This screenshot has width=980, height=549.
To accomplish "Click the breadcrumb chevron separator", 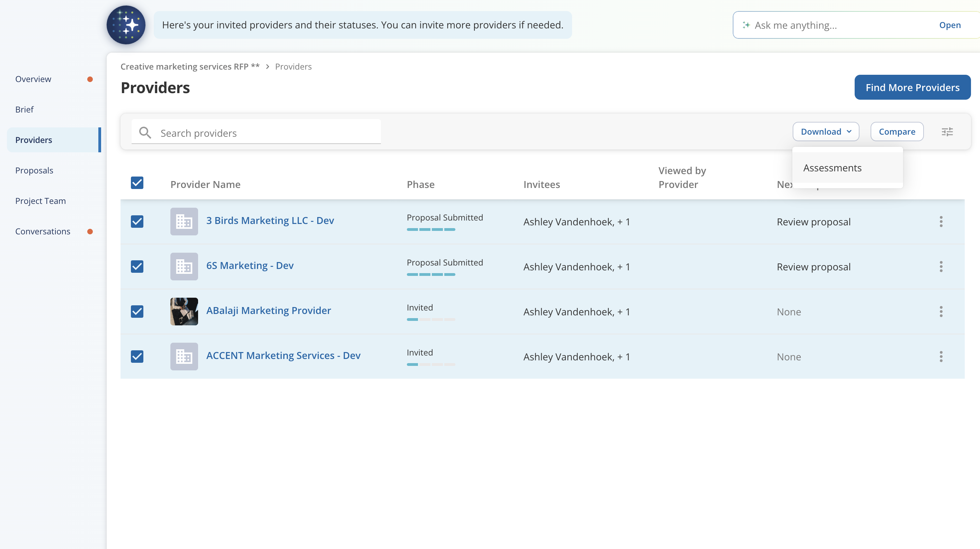I will 267,66.
